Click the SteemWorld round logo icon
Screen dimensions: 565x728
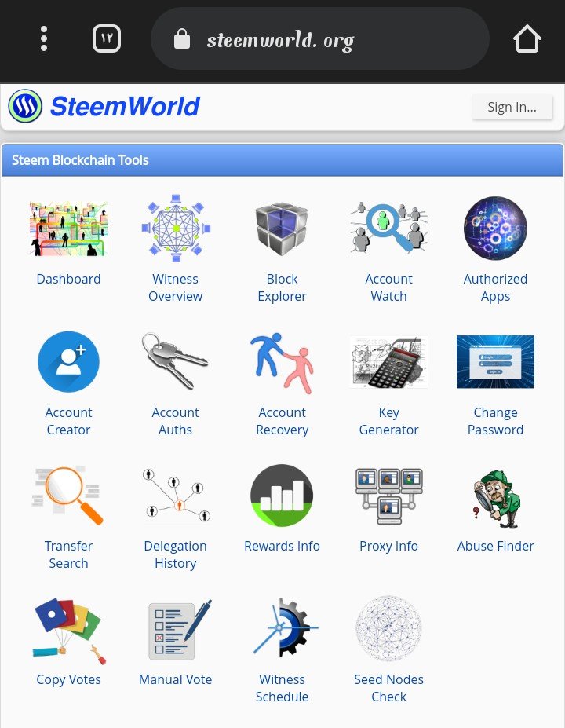click(x=25, y=106)
